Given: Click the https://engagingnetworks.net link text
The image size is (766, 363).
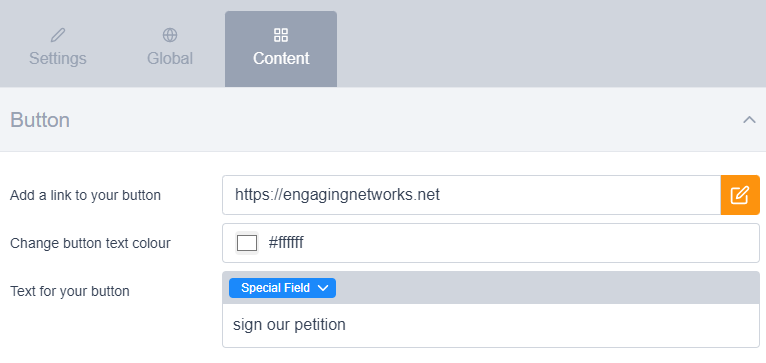Looking at the screenshot, I should 338,195.
